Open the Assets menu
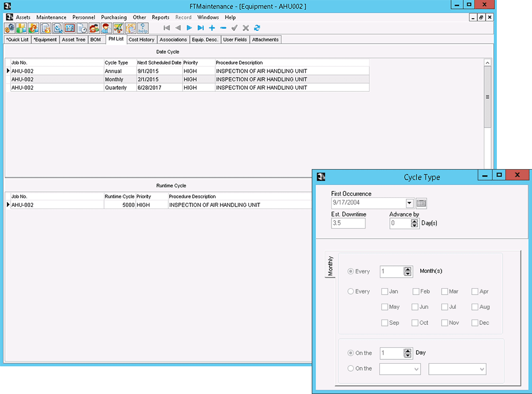The width and height of the screenshot is (532, 394). [23, 18]
